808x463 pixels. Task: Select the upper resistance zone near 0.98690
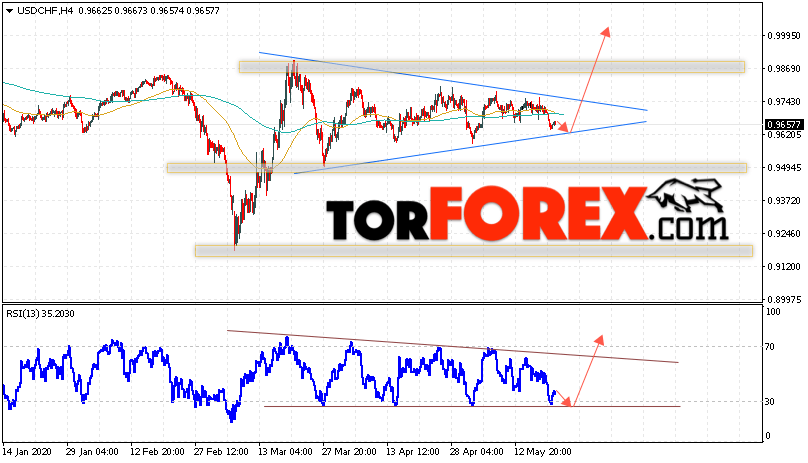492,67
